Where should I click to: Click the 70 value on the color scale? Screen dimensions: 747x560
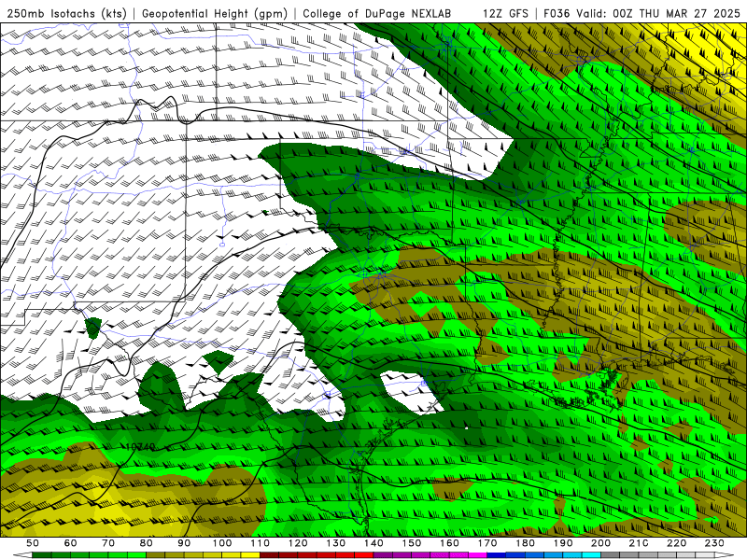[x=108, y=543]
